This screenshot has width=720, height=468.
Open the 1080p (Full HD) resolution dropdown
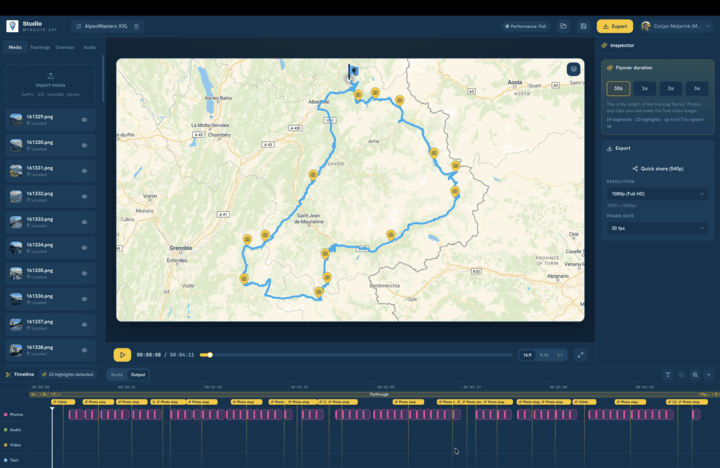point(657,194)
